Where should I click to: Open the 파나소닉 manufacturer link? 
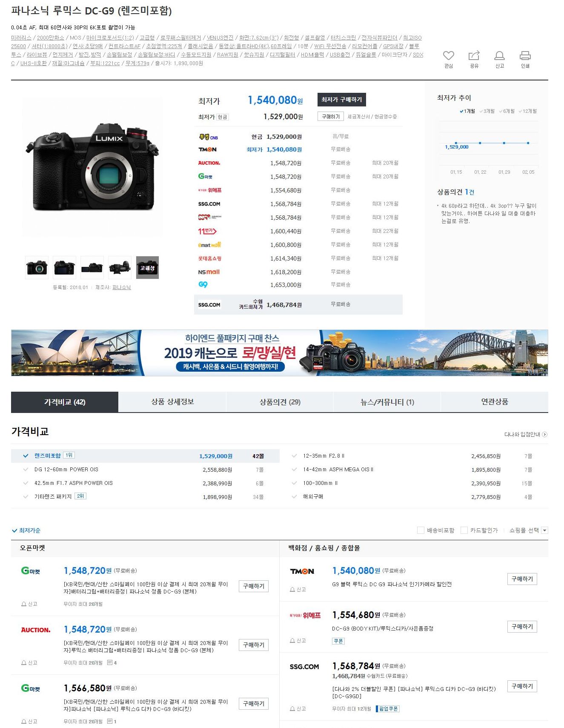pos(122,287)
